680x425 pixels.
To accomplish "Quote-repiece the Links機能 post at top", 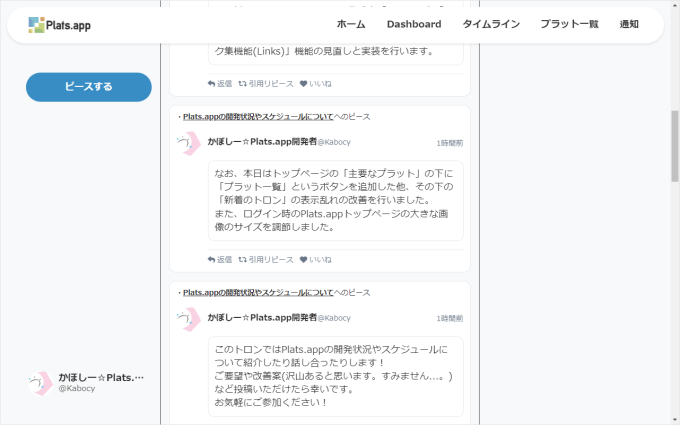I will tap(266, 84).
